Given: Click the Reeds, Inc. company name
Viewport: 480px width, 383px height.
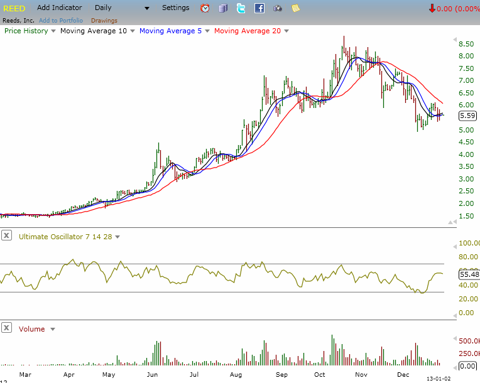Looking at the screenshot, I should 18,20.
